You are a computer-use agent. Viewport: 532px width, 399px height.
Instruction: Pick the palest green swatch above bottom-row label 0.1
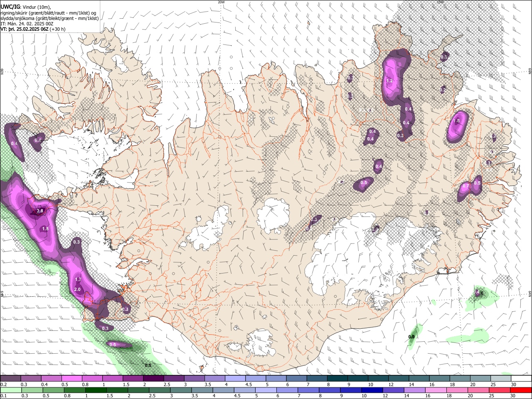point(10,390)
